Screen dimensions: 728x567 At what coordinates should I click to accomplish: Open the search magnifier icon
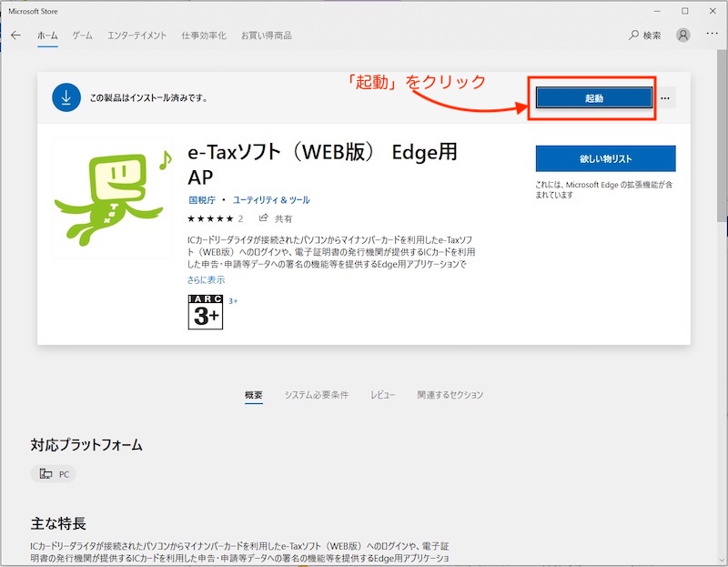pyautogui.click(x=633, y=35)
